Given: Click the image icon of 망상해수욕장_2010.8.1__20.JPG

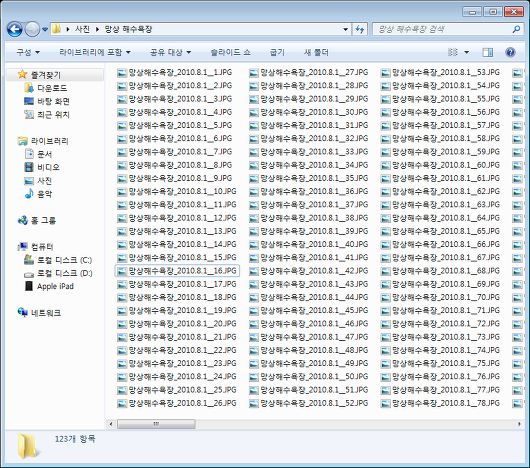Looking at the screenshot, I should point(122,324).
